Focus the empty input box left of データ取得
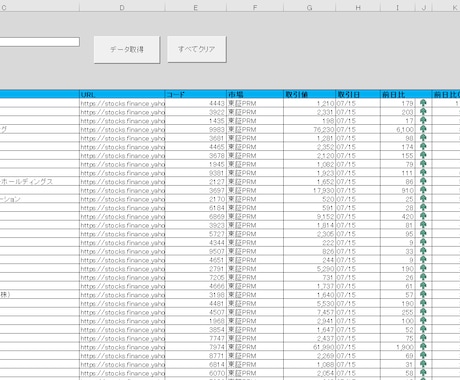This screenshot has width=460, height=380. click(40, 42)
